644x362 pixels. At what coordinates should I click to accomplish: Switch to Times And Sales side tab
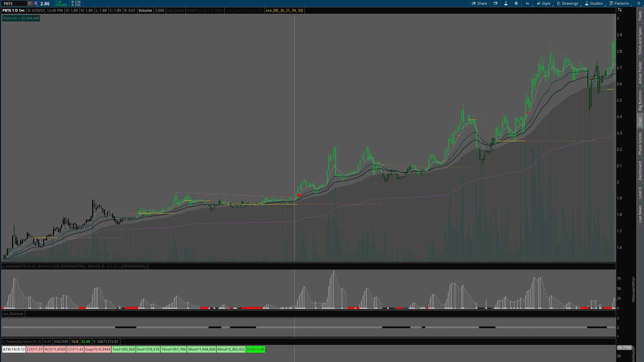(x=640, y=41)
